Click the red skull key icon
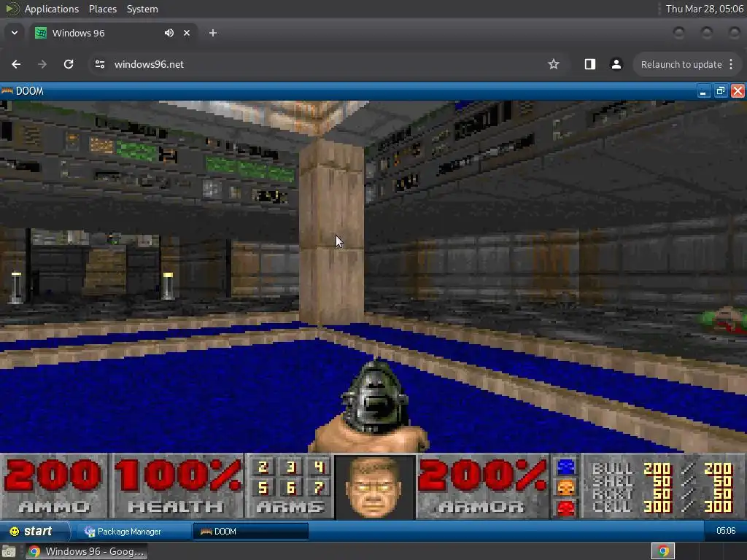The height and width of the screenshot is (560, 747). pyautogui.click(x=566, y=508)
